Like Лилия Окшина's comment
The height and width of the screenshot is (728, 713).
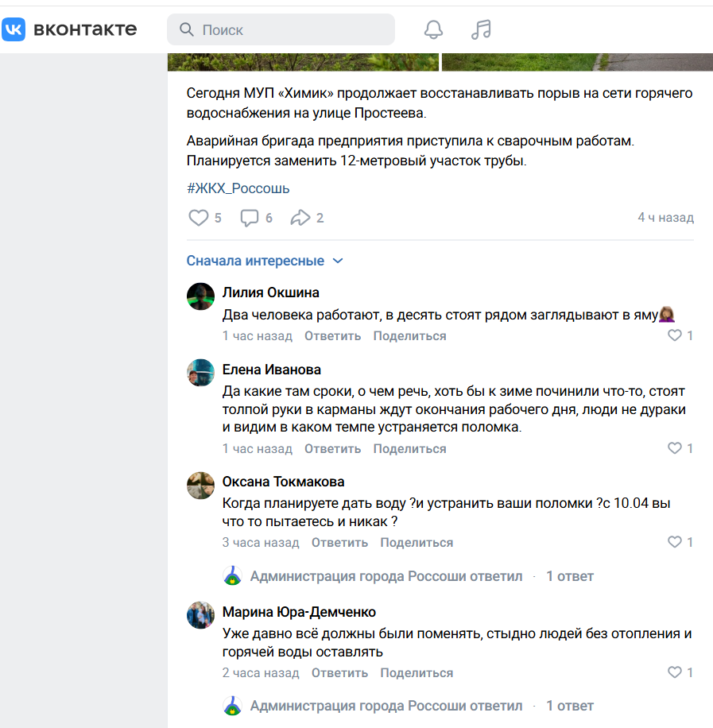coord(675,335)
